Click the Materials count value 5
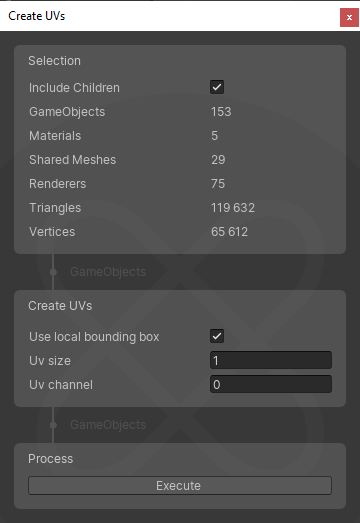 [x=215, y=136]
